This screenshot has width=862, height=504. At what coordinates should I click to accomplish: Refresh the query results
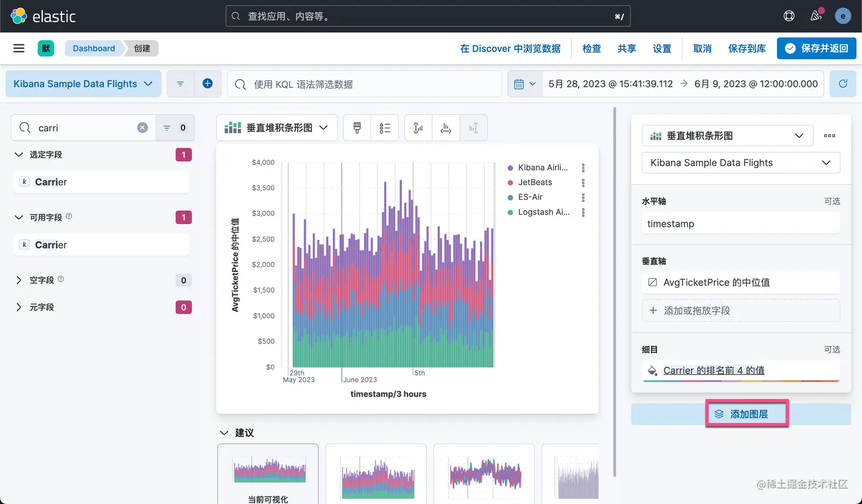pyautogui.click(x=843, y=84)
